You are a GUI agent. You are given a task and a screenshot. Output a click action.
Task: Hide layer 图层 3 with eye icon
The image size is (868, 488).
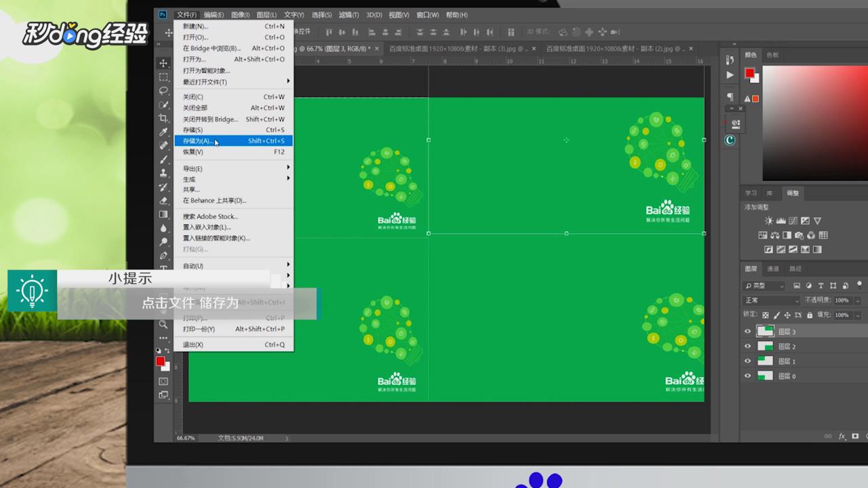click(x=748, y=331)
